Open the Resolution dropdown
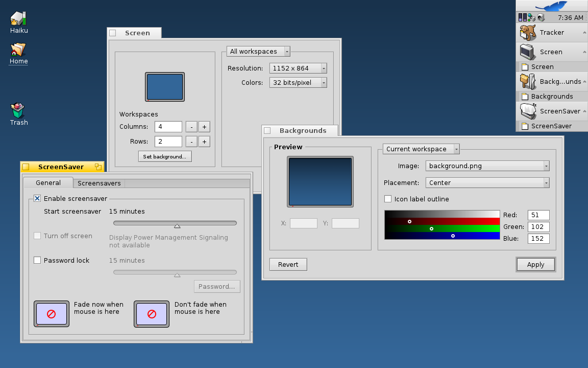The width and height of the screenshot is (588, 368). point(298,68)
